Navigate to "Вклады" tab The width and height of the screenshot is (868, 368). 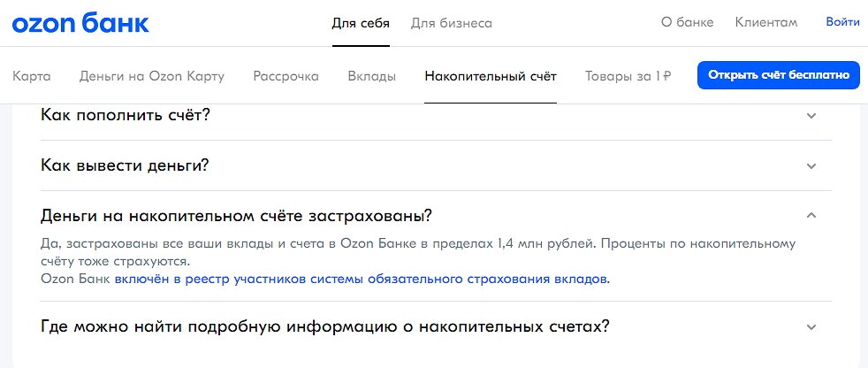click(372, 76)
